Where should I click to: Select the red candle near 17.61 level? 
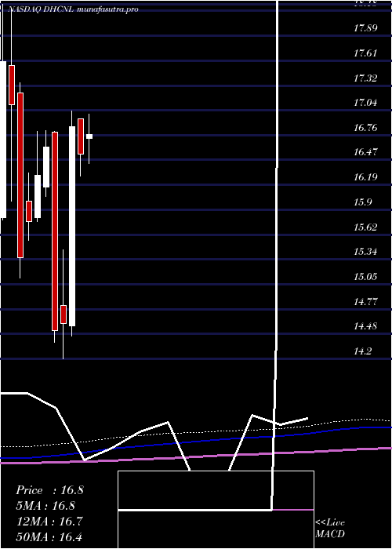point(12,85)
